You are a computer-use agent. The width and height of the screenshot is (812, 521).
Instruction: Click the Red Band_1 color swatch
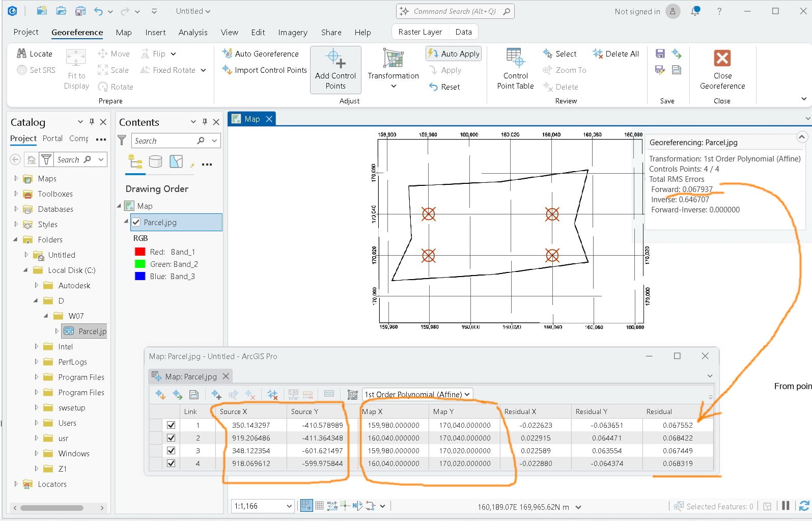click(140, 252)
